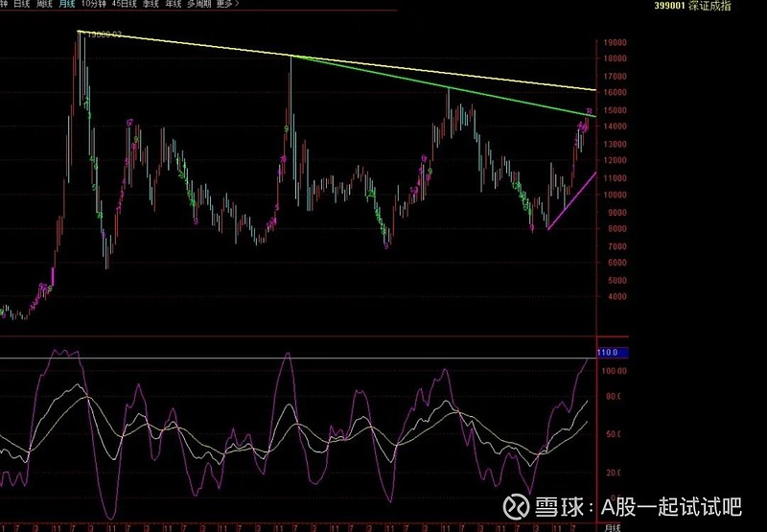This screenshot has width=767, height=532.
Task: Click the 4000 price axis label
Action: pos(616,296)
